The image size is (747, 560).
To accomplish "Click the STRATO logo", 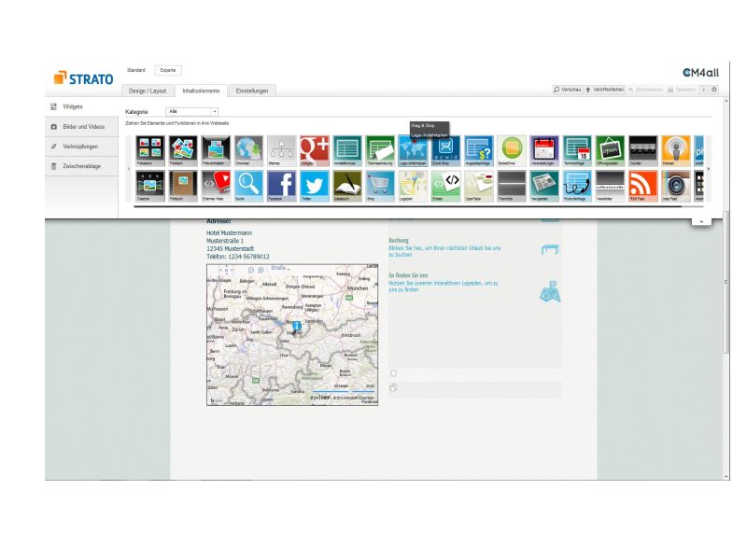I will point(84,78).
